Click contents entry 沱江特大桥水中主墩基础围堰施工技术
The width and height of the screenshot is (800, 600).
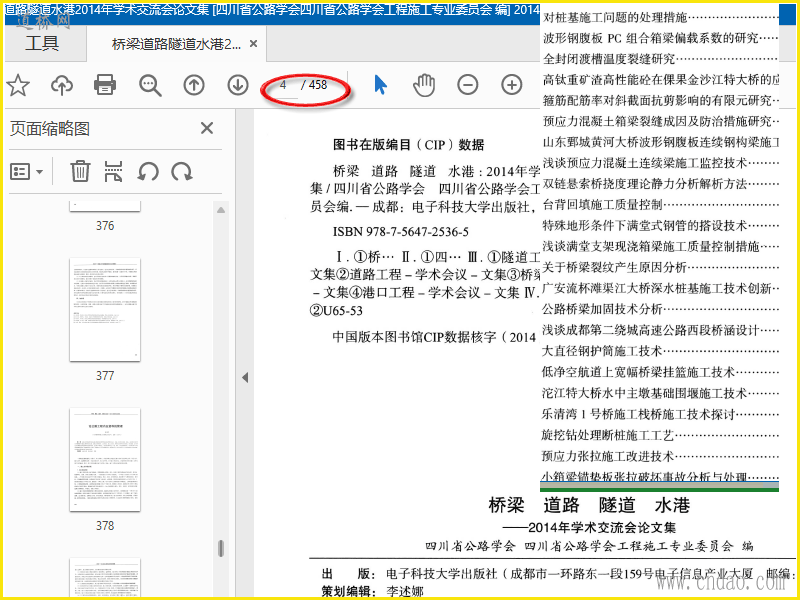644,393
